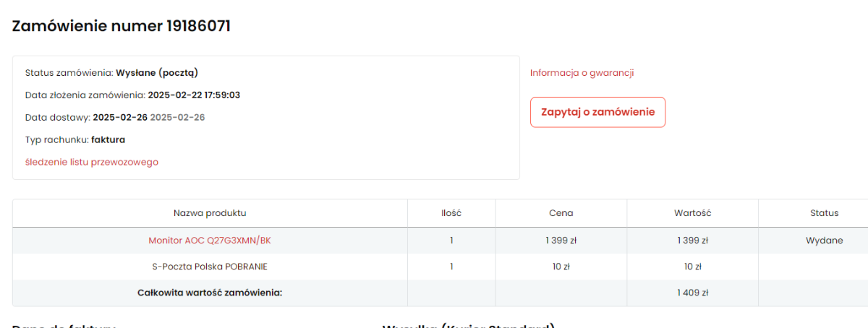Click the Wydane status cell

[824, 241]
